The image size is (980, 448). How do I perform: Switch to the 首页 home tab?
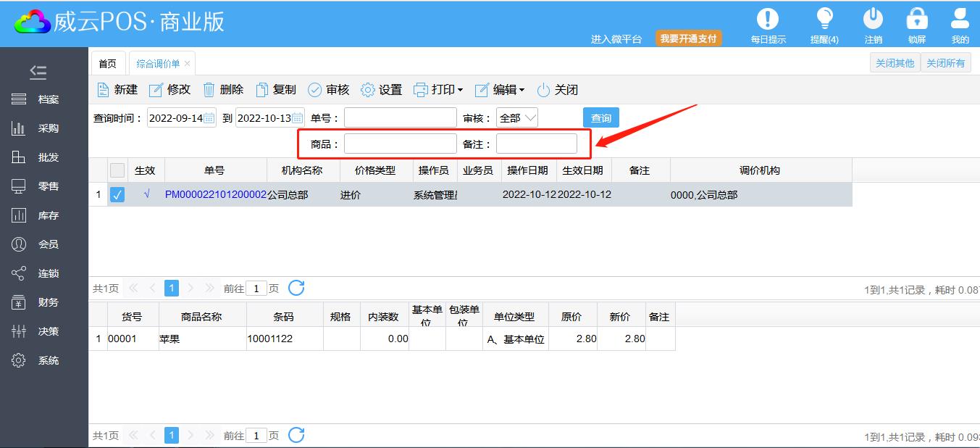click(107, 64)
